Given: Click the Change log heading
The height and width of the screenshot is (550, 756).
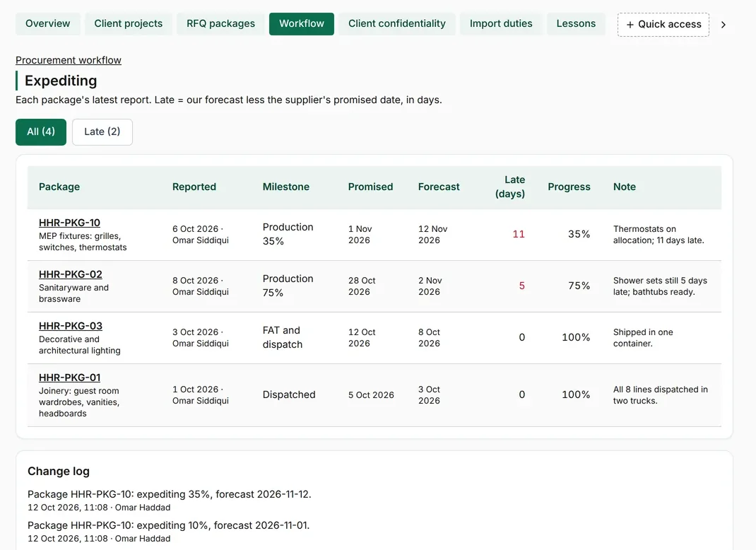Looking at the screenshot, I should coord(59,472).
